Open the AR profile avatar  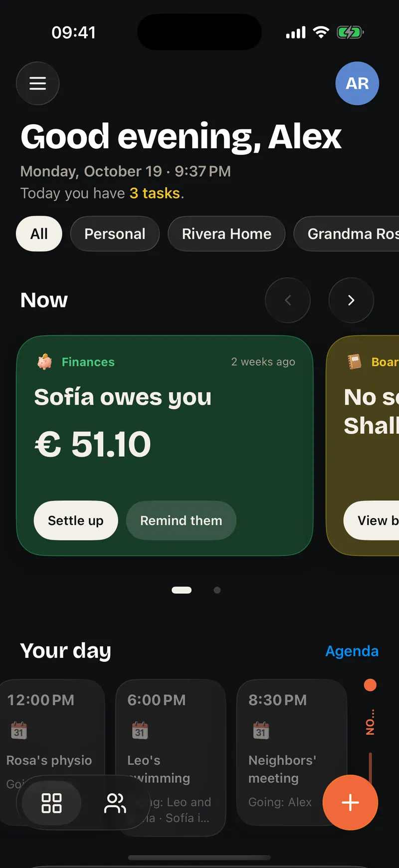(x=357, y=83)
